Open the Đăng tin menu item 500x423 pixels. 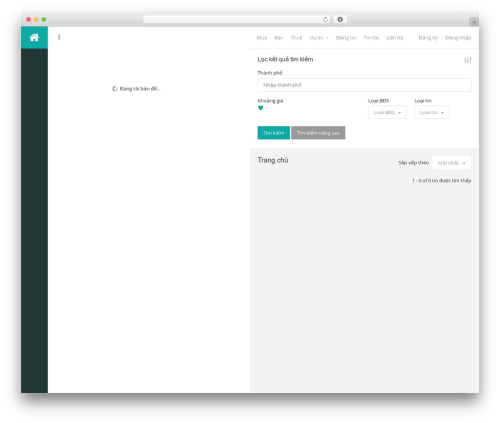pyautogui.click(x=346, y=38)
